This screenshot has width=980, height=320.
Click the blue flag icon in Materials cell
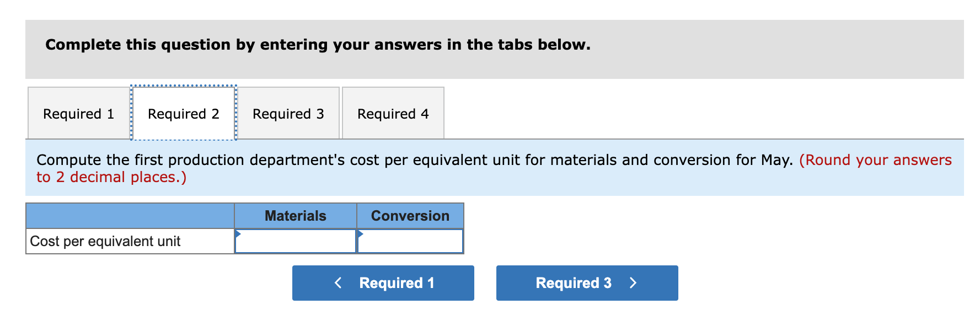tap(238, 234)
